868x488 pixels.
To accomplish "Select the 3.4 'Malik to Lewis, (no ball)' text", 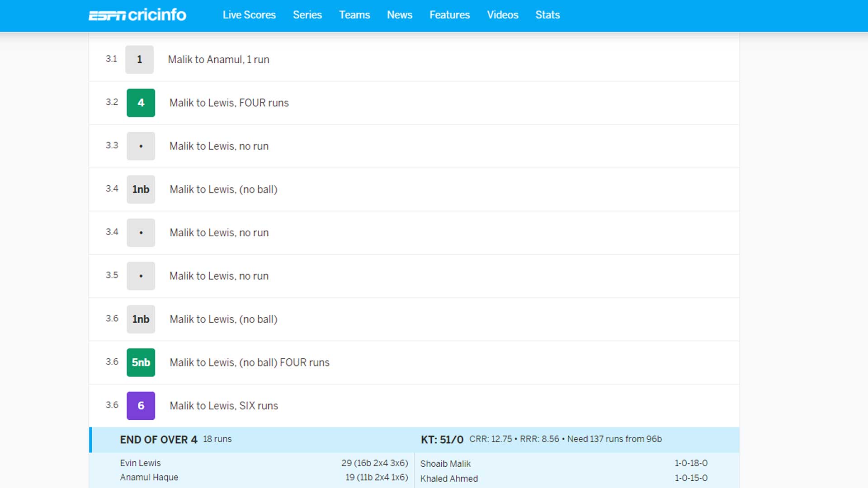I will click(x=223, y=189).
